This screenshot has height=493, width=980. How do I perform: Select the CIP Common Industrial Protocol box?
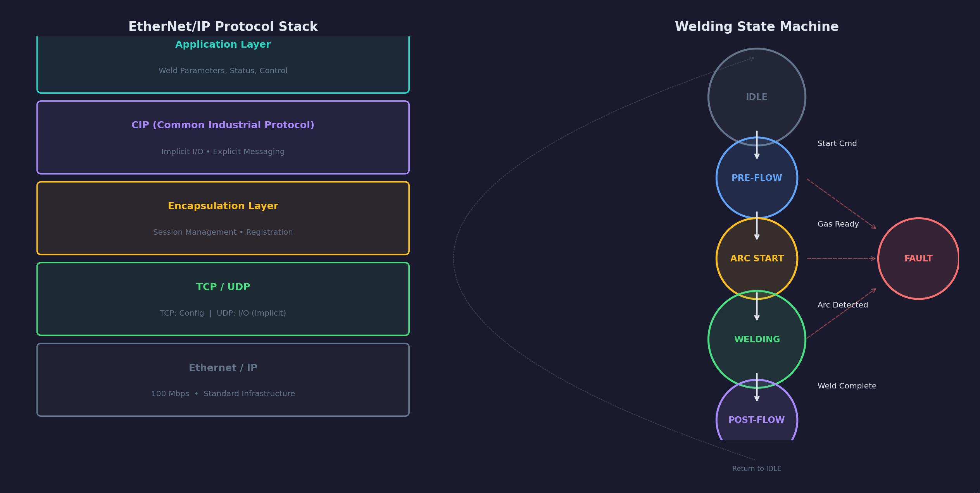coord(223,137)
